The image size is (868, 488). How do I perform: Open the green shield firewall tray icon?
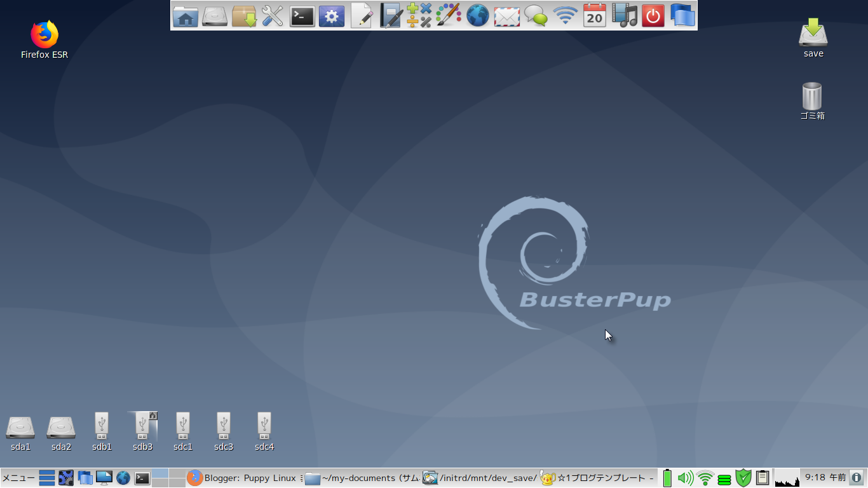tap(743, 478)
